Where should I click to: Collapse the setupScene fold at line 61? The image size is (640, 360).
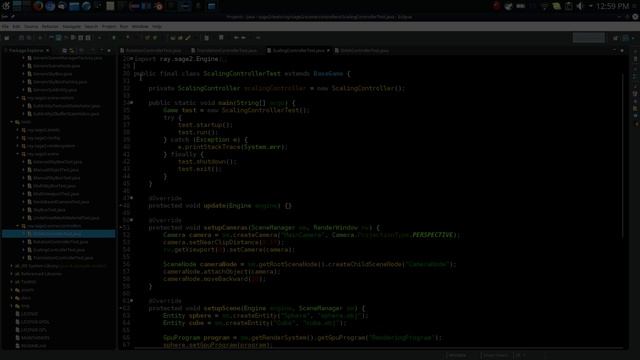click(131, 301)
